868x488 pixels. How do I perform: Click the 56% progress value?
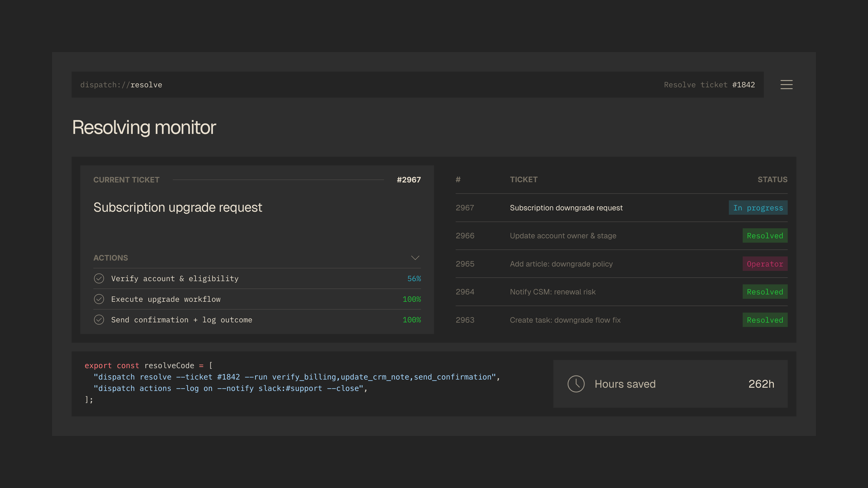click(x=414, y=278)
